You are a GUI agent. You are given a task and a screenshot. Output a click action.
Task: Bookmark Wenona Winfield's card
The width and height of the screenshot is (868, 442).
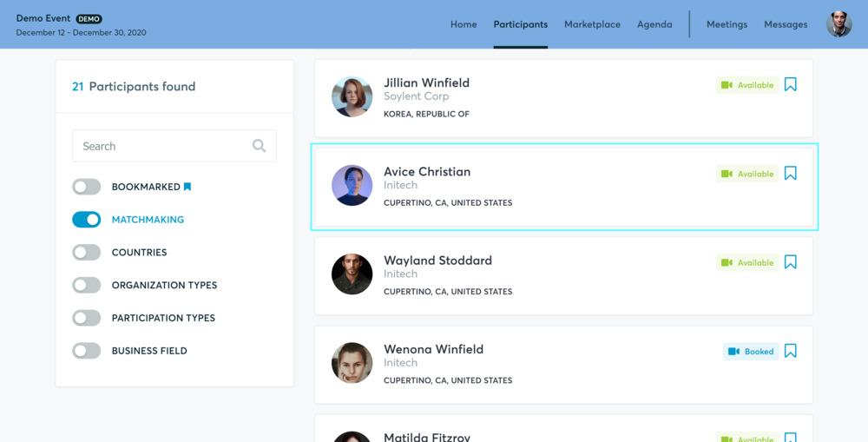pyautogui.click(x=791, y=351)
